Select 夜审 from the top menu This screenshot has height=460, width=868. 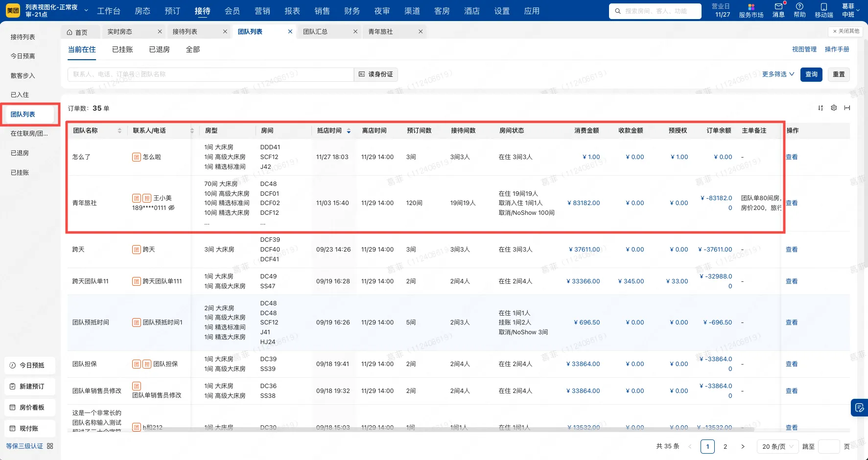pos(382,10)
